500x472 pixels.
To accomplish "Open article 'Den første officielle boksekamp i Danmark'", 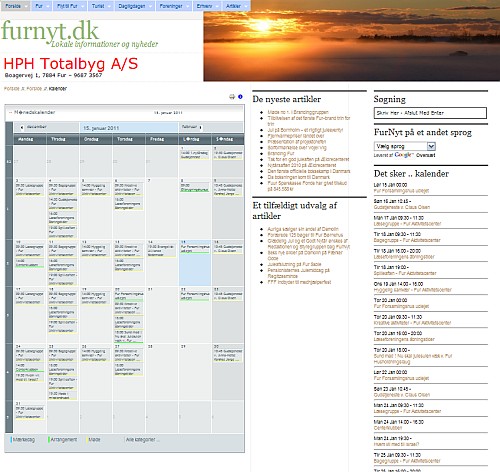I will (x=309, y=171).
